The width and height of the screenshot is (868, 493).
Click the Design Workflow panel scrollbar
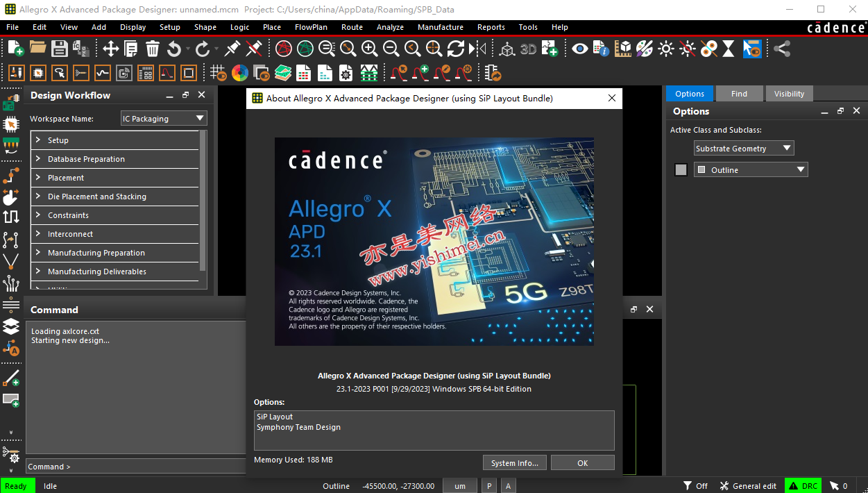pos(203,201)
